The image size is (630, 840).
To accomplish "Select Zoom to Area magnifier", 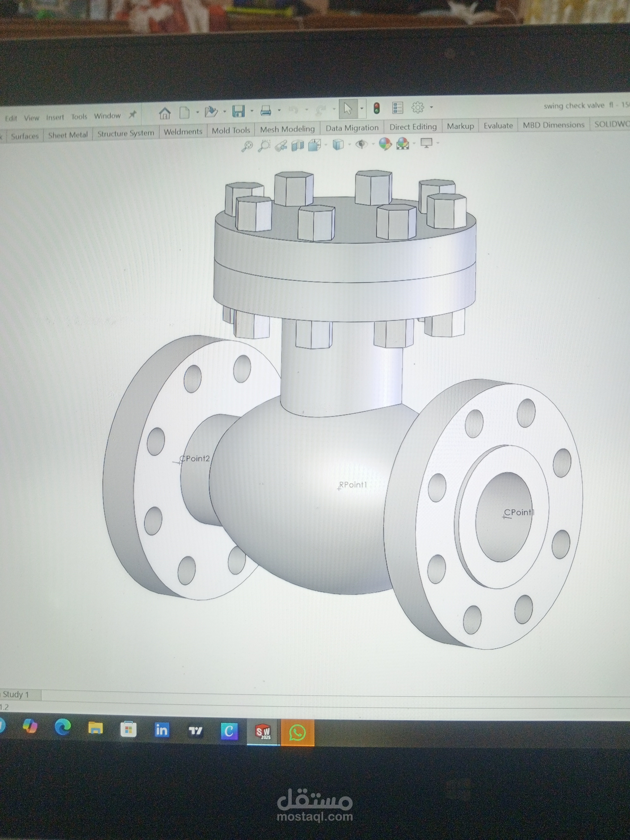I will tap(264, 146).
